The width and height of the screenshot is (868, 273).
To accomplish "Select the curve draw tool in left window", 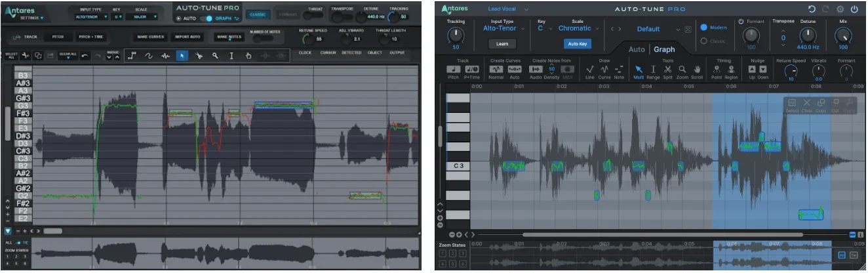I will tap(149, 56).
